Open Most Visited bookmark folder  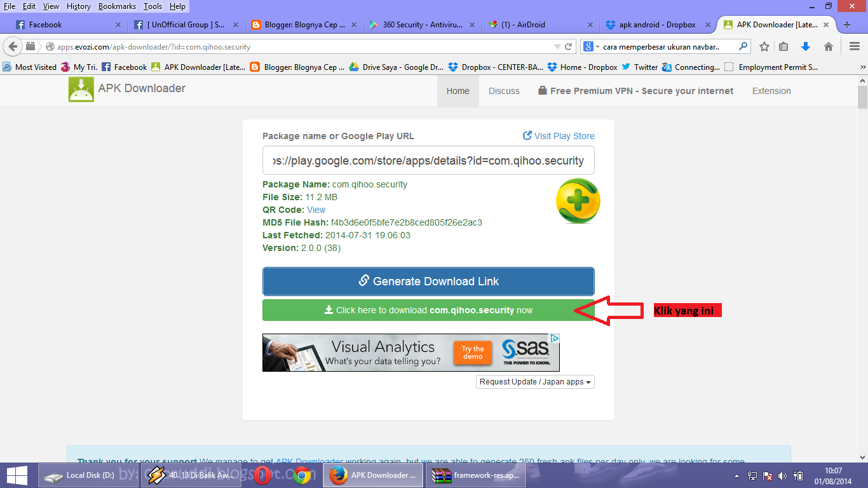pyautogui.click(x=29, y=67)
